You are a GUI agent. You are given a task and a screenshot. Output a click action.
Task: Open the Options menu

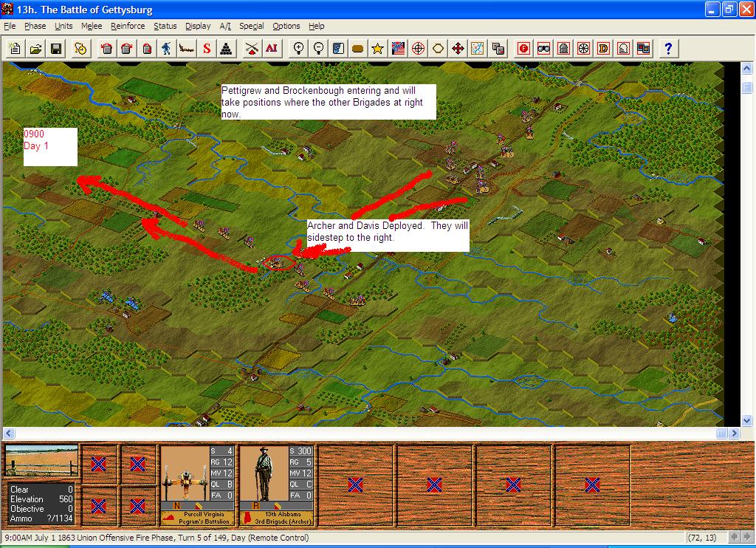286,26
